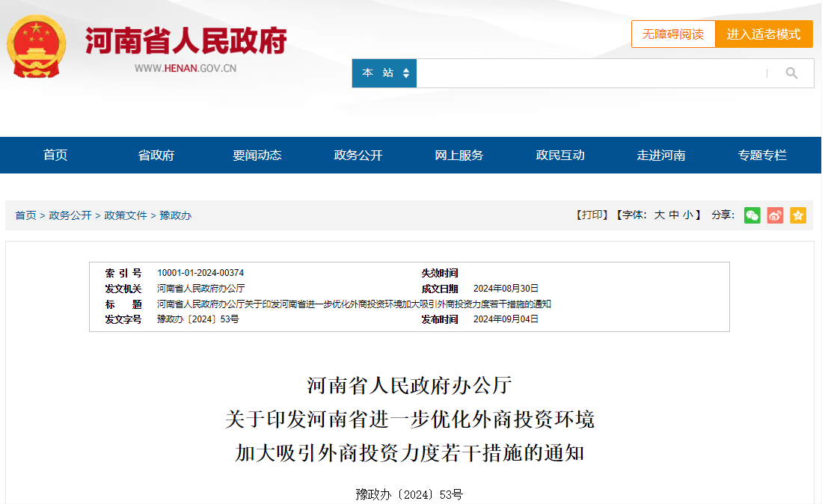Viewport: 822px width, 504px height.
Task: Click the 无障碍阅读 button
Action: (673, 34)
